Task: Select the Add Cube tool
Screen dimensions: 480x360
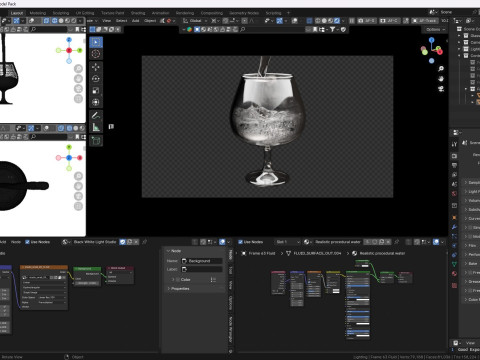Action: coord(96,141)
